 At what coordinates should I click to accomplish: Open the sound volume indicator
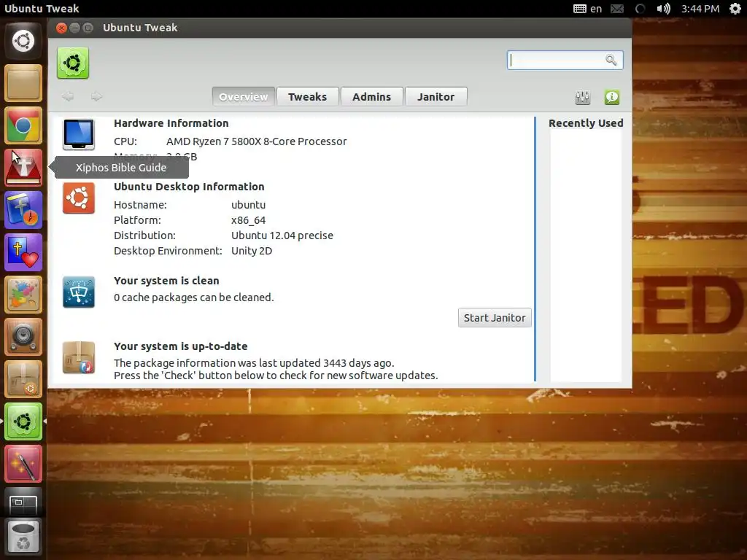pyautogui.click(x=663, y=9)
